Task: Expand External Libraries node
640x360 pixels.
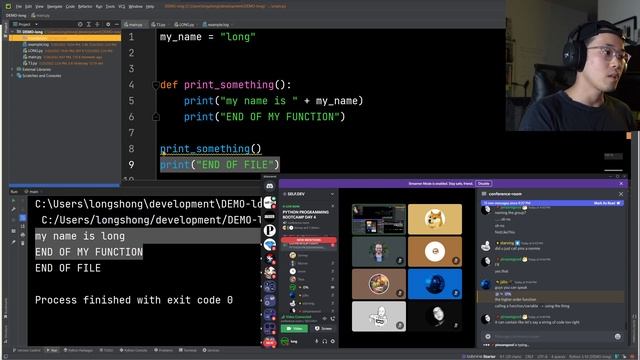Action: (x=13, y=69)
